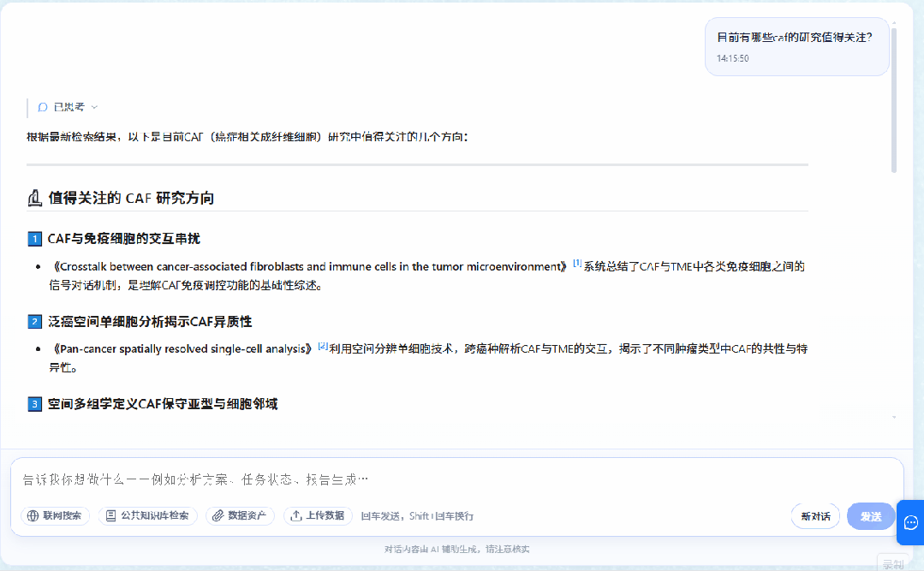This screenshot has height=571, width=924.
Task: Toggle the 公共知识库检索 option
Action: click(147, 515)
